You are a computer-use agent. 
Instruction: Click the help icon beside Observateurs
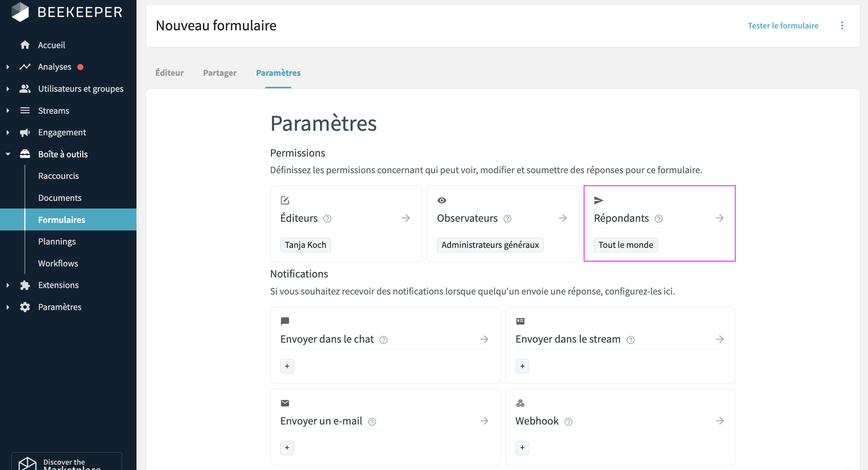click(x=508, y=219)
